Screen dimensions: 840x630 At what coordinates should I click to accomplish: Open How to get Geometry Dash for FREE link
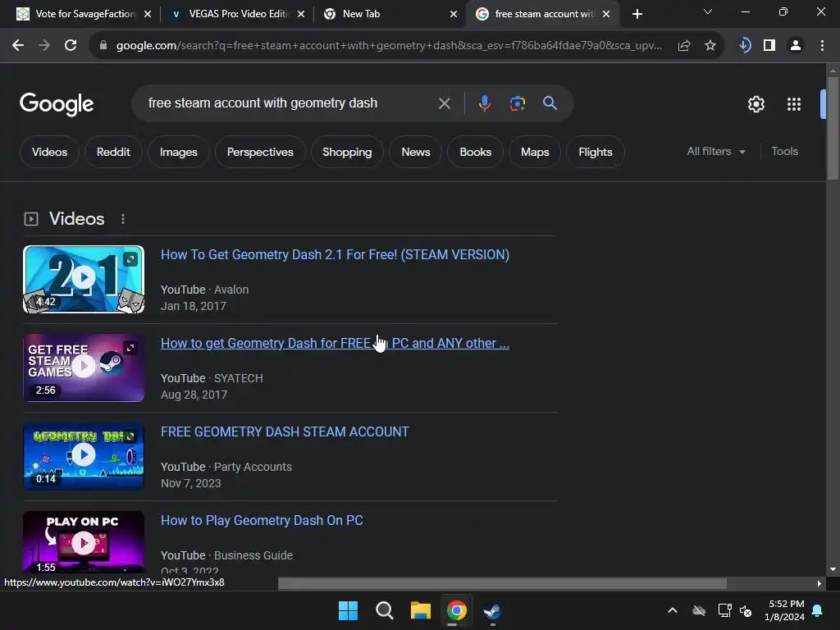tap(335, 343)
